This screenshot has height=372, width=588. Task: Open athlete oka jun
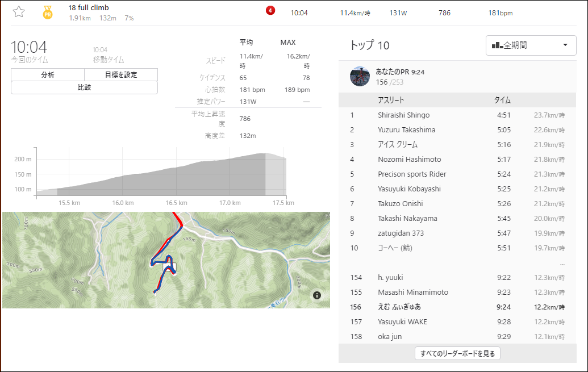[x=390, y=336]
